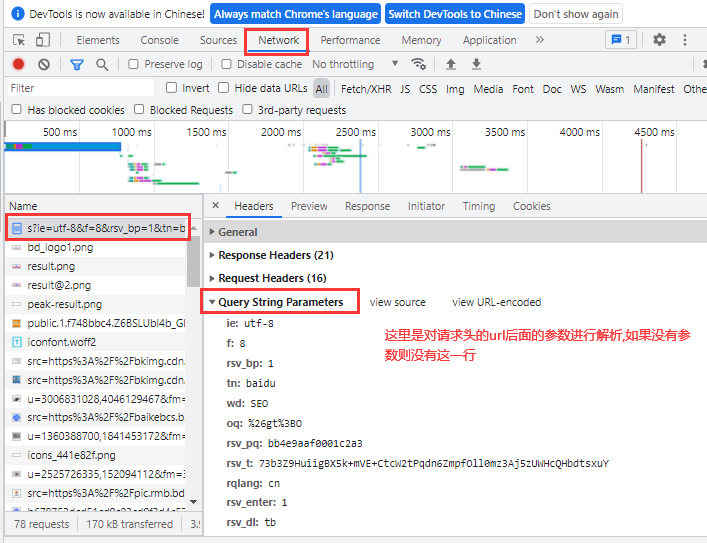Select the result@2.png request
This screenshot has height=543, width=707.
96,285
